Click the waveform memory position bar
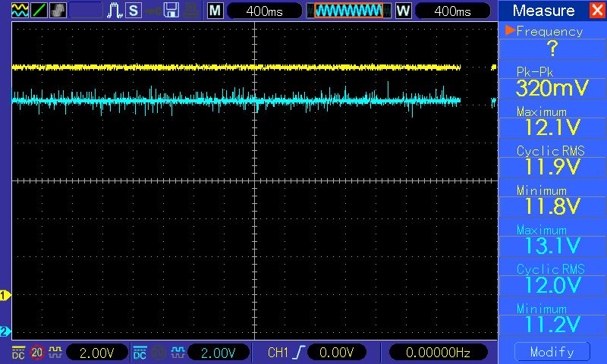 click(x=348, y=11)
